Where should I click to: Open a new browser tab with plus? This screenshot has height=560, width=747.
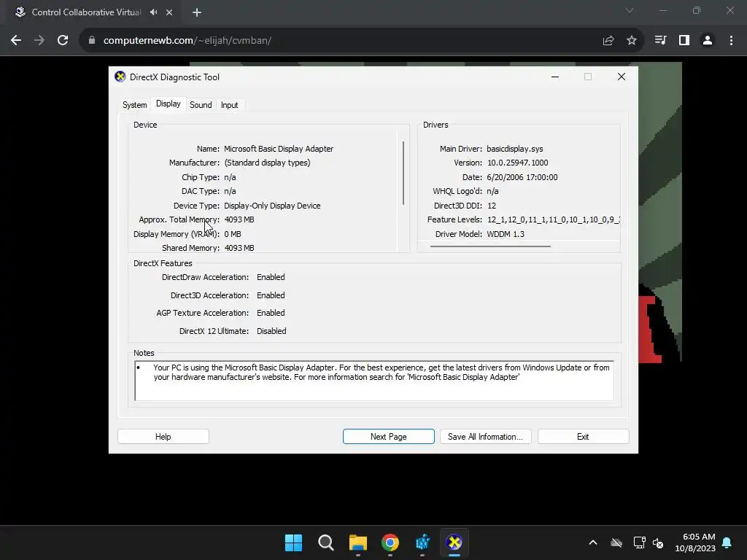click(197, 12)
